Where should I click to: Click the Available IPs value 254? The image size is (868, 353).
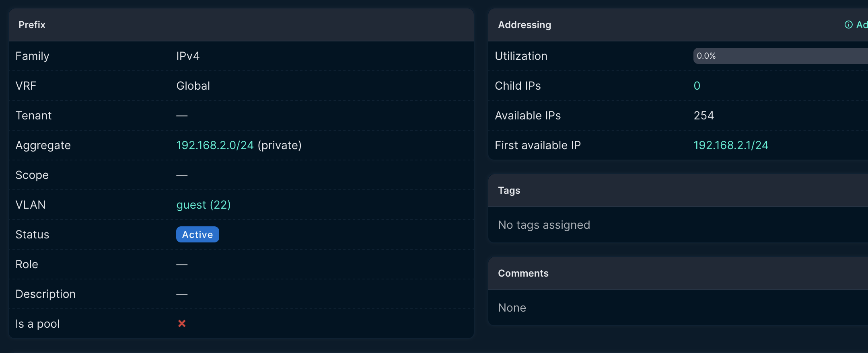pyautogui.click(x=703, y=115)
